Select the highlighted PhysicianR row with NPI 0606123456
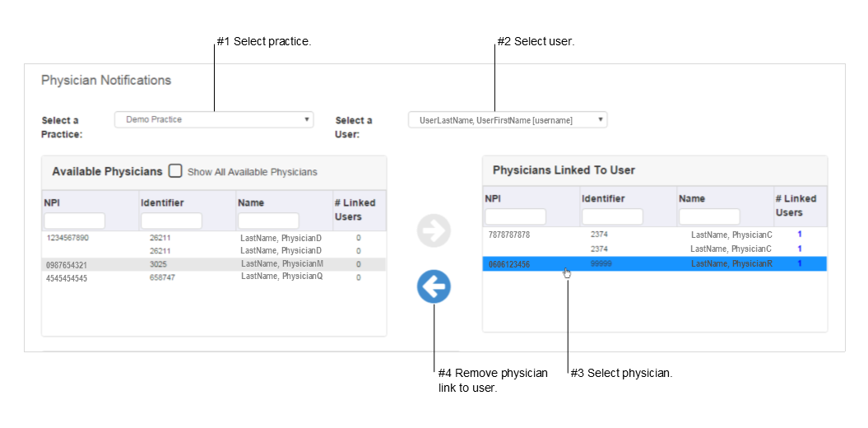Screen dimensions: 868x428 click(x=655, y=264)
